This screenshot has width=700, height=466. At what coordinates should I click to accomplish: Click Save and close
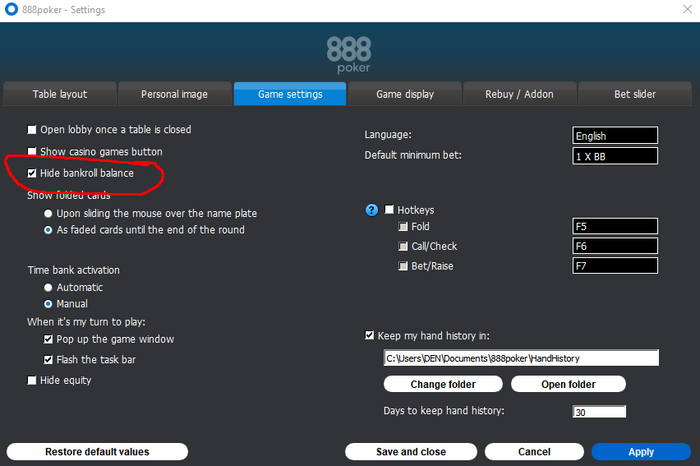click(x=411, y=452)
